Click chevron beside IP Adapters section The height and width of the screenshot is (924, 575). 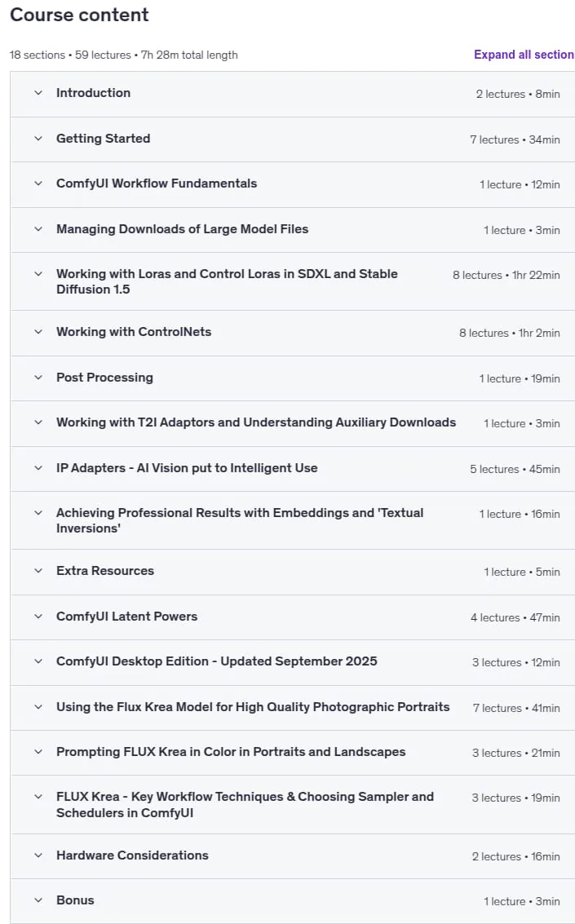pyautogui.click(x=38, y=468)
